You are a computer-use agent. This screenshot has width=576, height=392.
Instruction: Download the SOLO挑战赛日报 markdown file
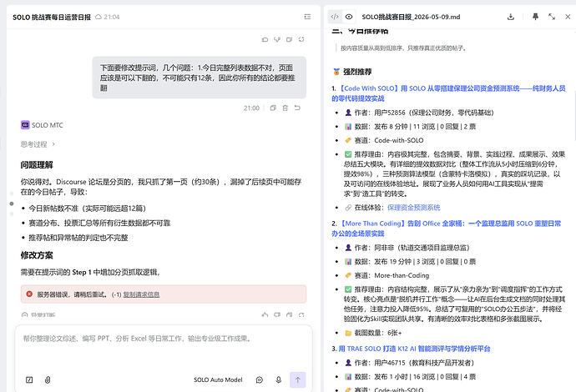pyautogui.click(x=511, y=17)
